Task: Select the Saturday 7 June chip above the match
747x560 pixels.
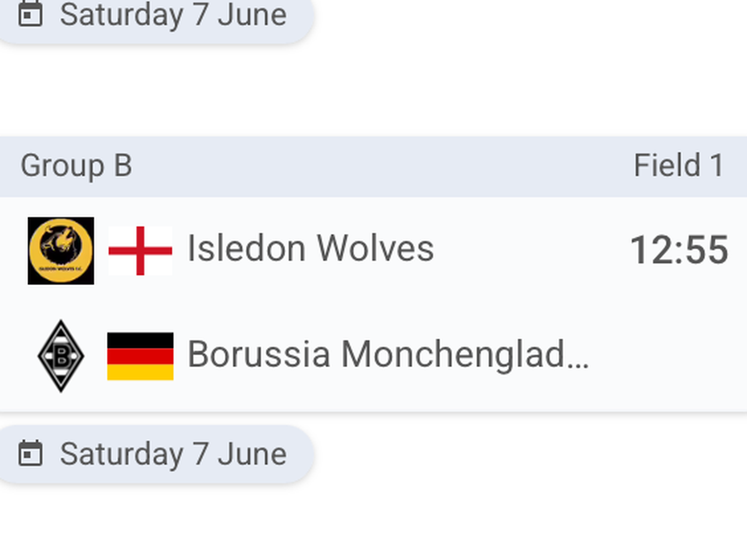Action: [x=156, y=15]
